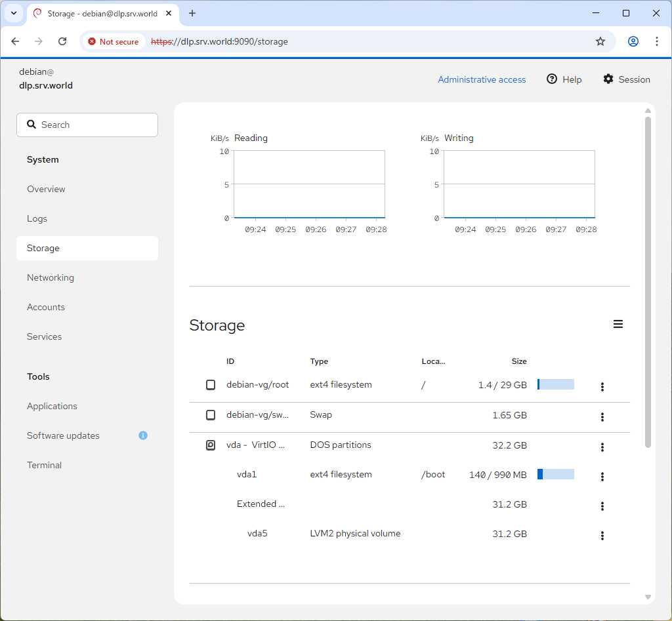The width and height of the screenshot is (672, 621).
Task: Click the /boot usage bar for vda1
Action: [x=555, y=474]
